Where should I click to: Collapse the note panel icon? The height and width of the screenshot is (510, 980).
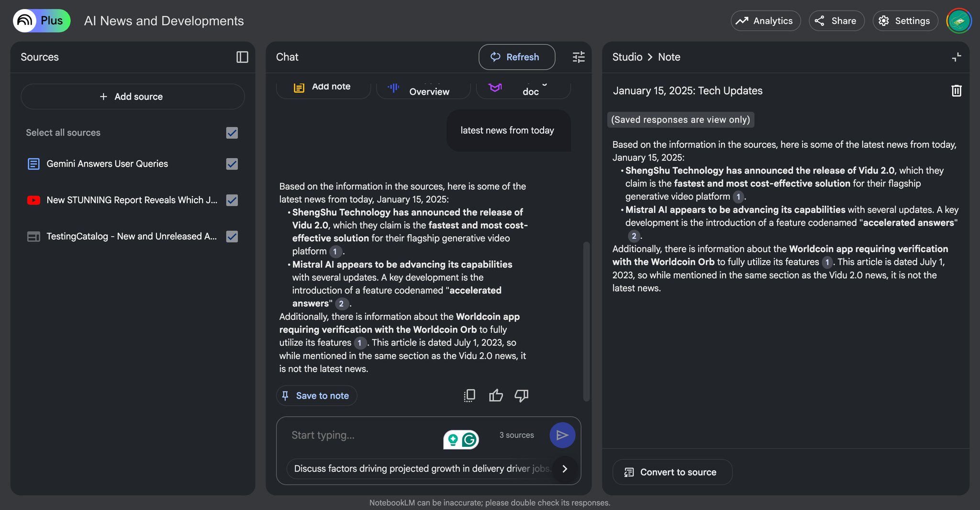(x=957, y=57)
